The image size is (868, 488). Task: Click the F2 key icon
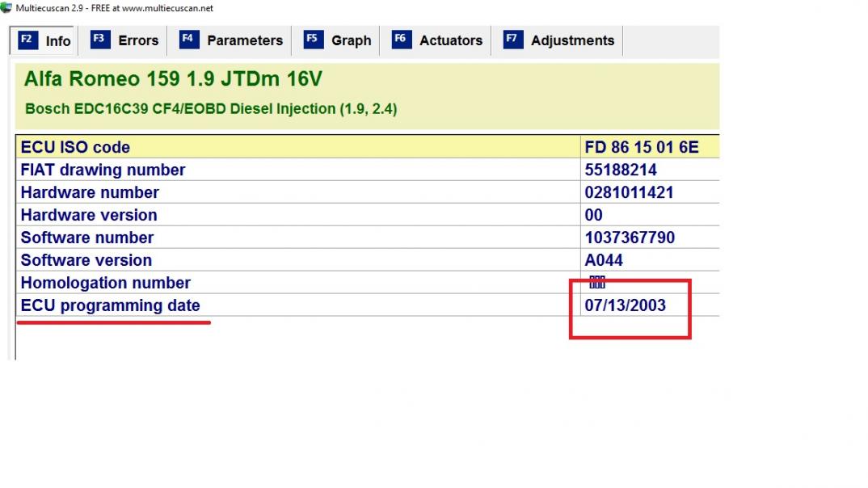coord(27,40)
